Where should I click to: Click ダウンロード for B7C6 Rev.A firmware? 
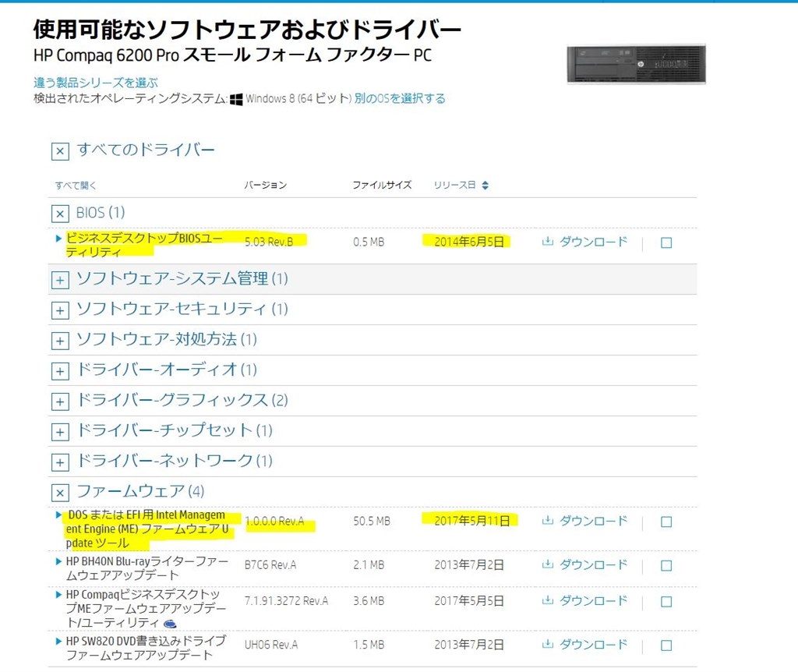point(593,564)
